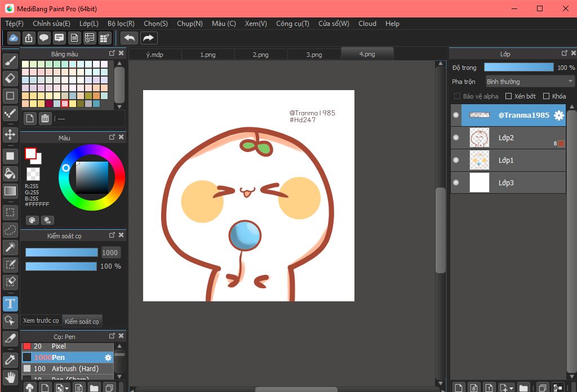Screen dimensions: 577x392
Task: Select the Brush tool in left toolbar
Action: coord(10,61)
